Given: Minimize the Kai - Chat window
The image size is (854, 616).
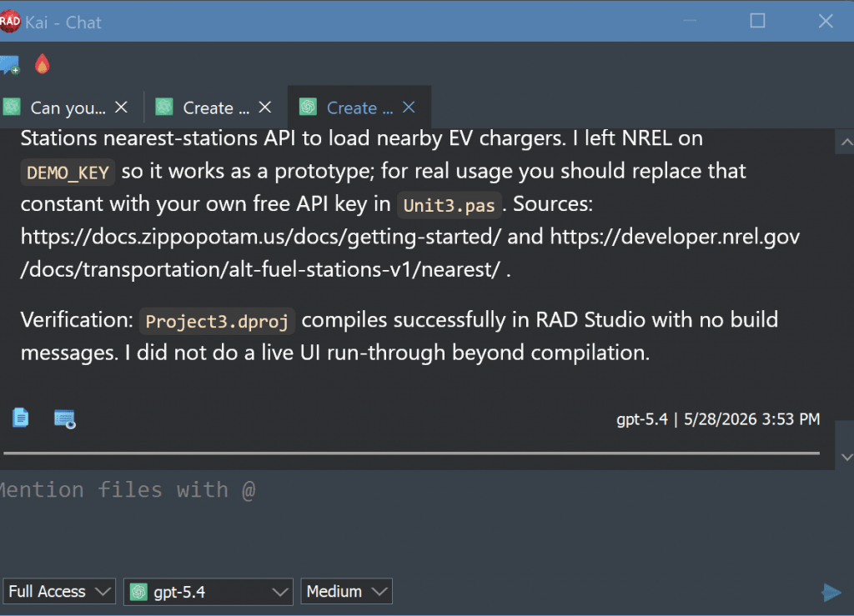Looking at the screenshot, I should pyautogui.click(x=690, y=21).
